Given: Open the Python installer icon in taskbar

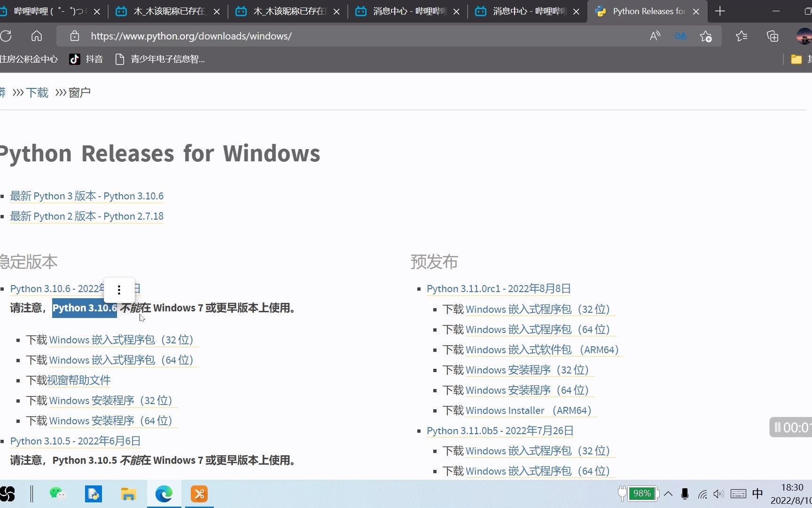Looking at the screenshot, I should click(94, 493).
